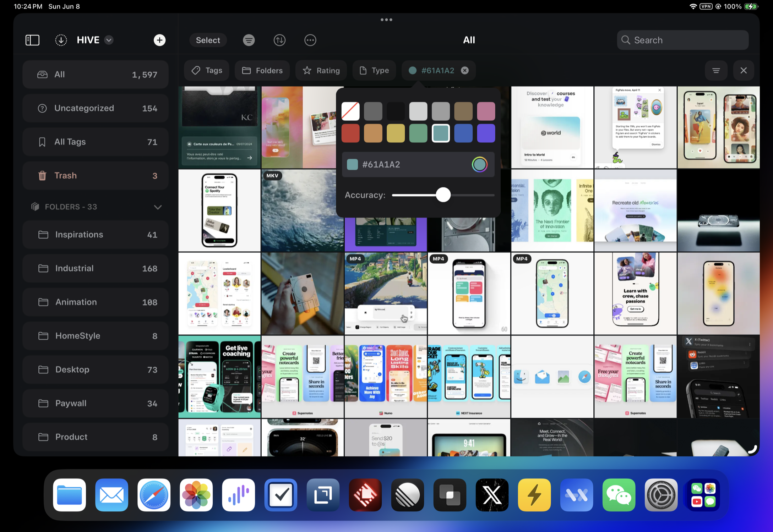Image resolution: width=773 pixels, height=532 pixels.
Task: Open the Industrial folder
Action: (x=95, y=268)
